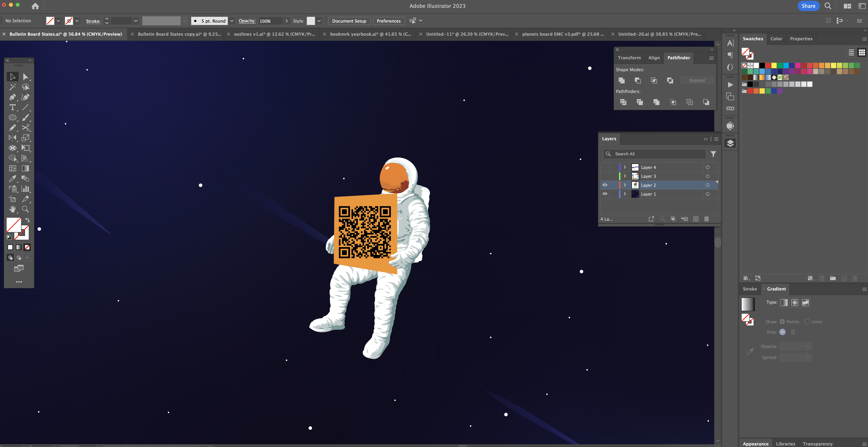Screen dimensions: 868x447
Task: Click the Stroke label link
Action: click(x=93, y=21)
